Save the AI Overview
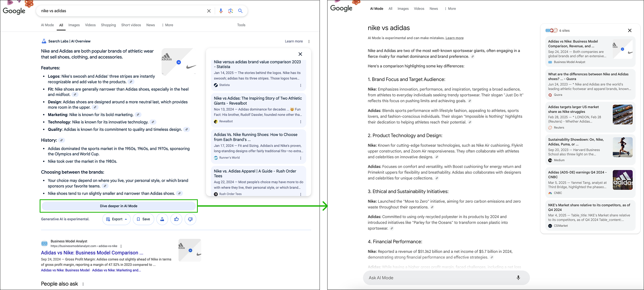 pos(144,219)
